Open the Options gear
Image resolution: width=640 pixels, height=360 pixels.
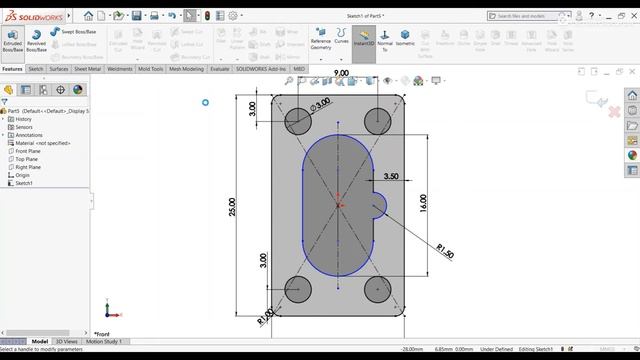tap(233, 16)
